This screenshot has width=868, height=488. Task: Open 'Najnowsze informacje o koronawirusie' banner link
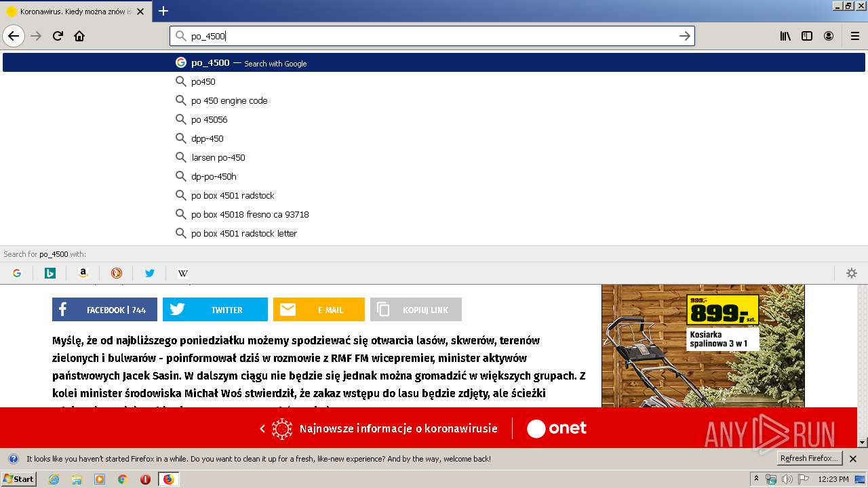pos(398,428)
